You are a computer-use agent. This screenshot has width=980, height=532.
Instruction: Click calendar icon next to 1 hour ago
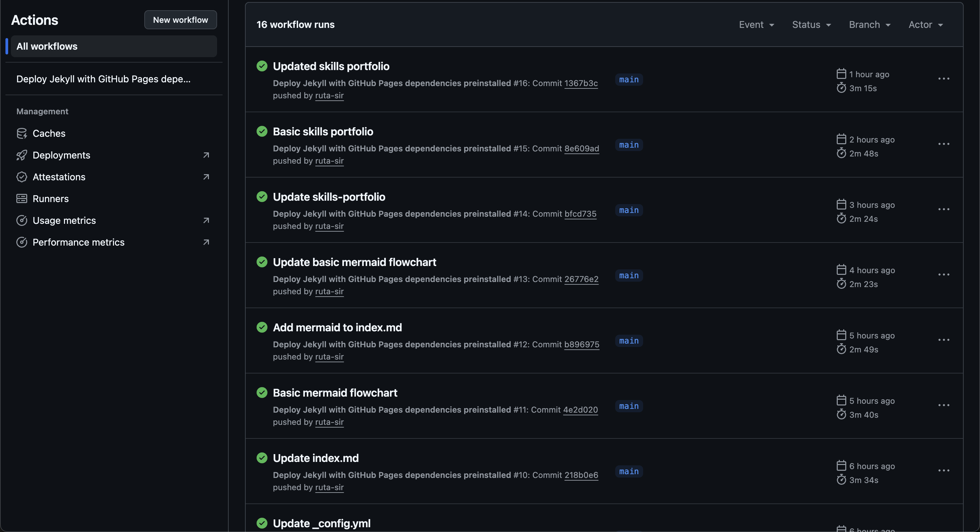841,74
